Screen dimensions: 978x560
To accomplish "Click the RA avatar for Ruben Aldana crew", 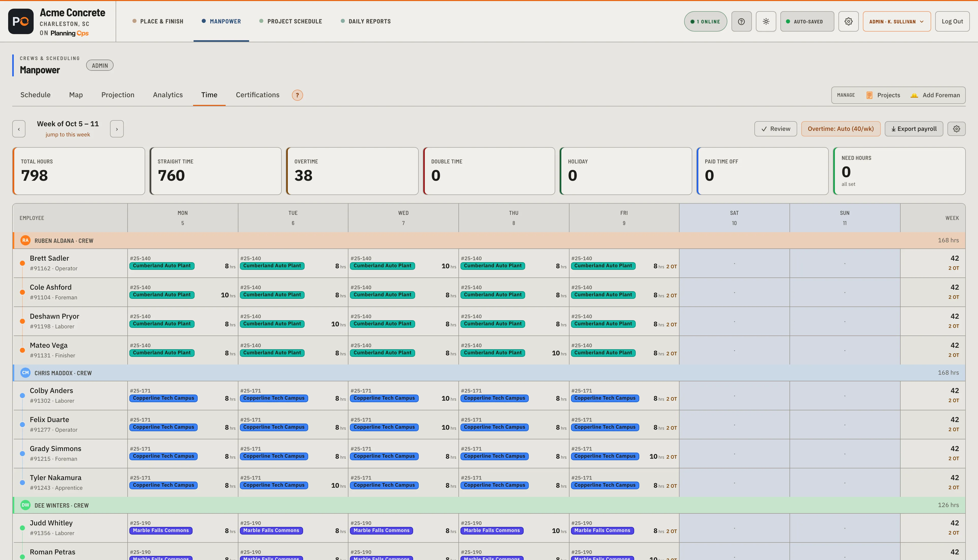I will point(25,240).
